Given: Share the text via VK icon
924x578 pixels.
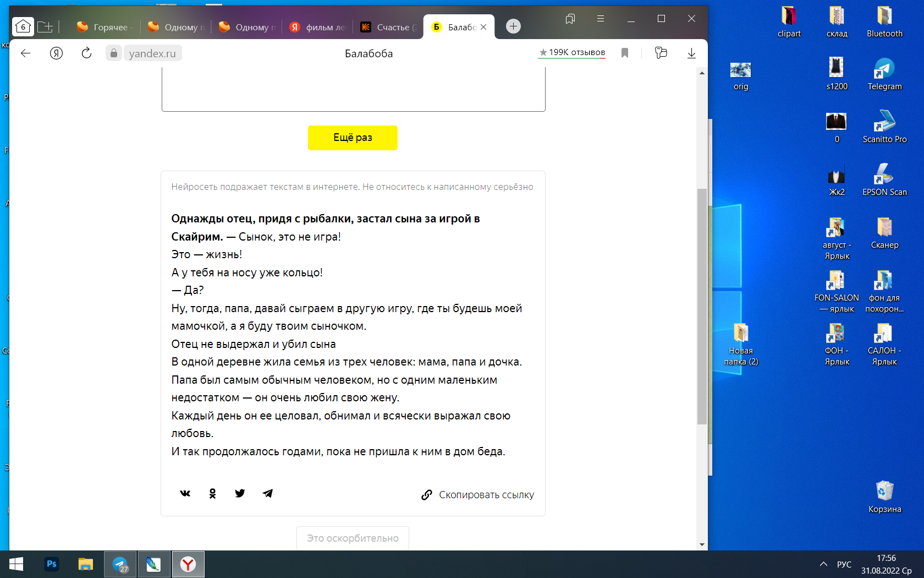Looking at the screenshot, I should coord(185,493).
